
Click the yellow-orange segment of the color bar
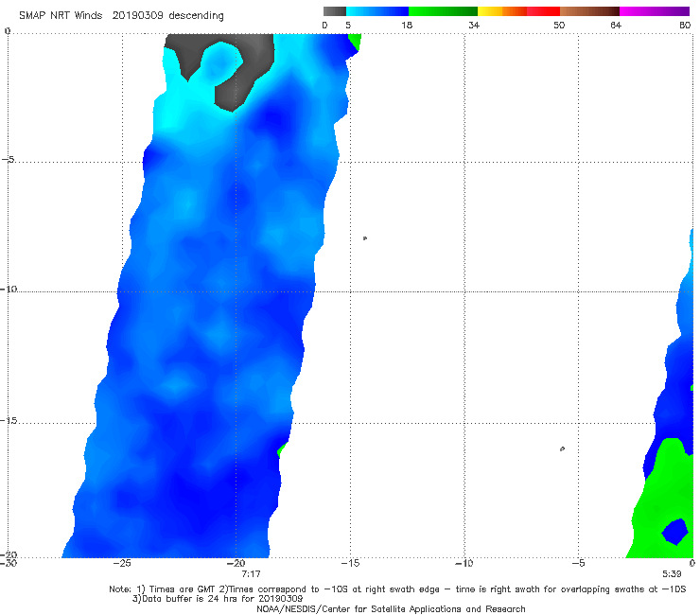501,11
